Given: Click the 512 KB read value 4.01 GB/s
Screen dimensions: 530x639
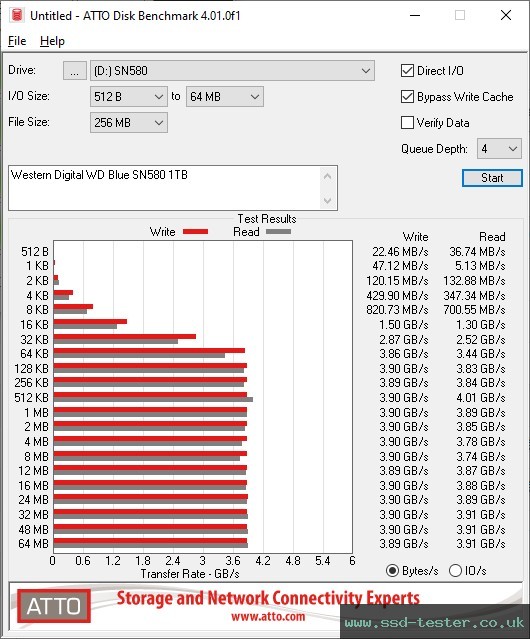Looking at the screenshot, I should coord(481,397).
